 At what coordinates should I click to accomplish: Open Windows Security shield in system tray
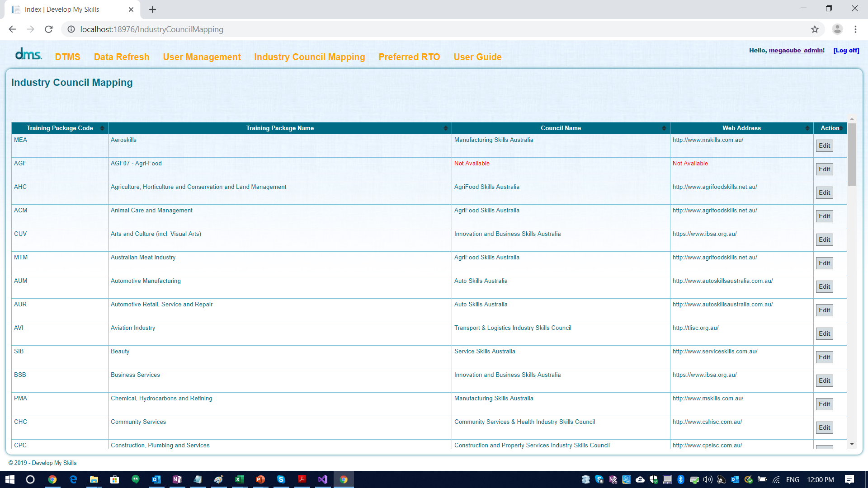pos(654,479)
